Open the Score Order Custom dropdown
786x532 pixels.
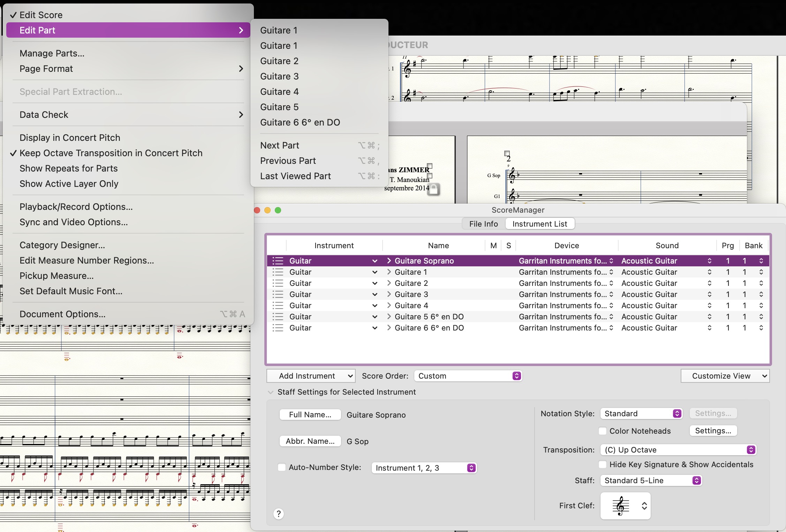click(468, 376)
